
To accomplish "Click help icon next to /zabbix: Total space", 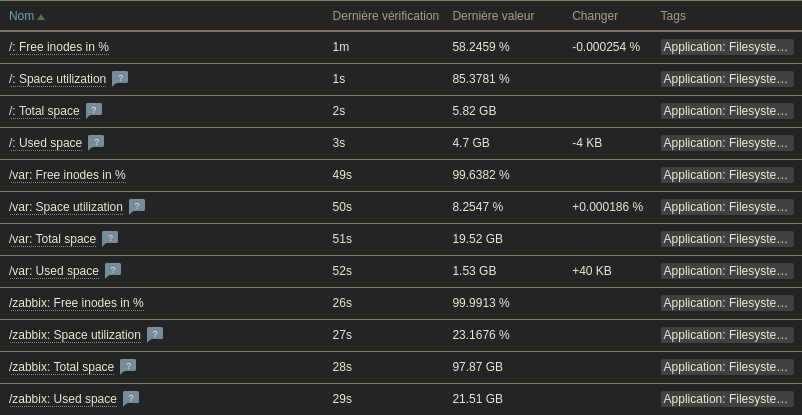I will (x=128, y=366).
